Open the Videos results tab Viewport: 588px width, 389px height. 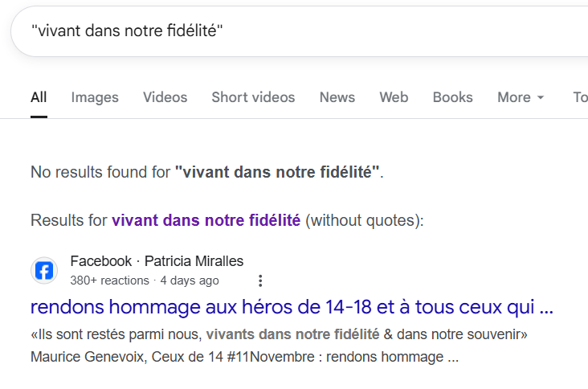point(165,97)
